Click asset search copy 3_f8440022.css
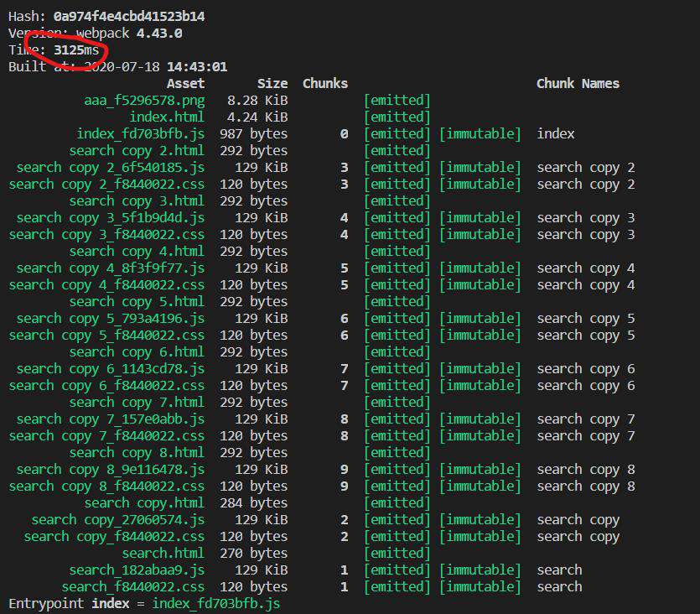This screenshot has height=614, width=700. 106,234
